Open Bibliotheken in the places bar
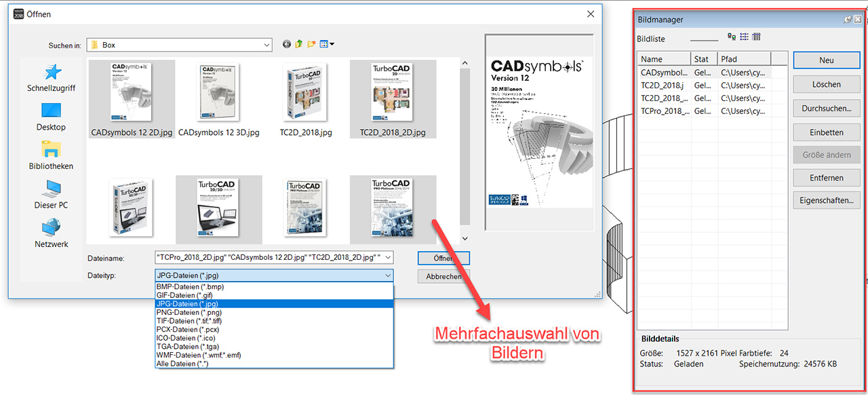 click(52, 155)
